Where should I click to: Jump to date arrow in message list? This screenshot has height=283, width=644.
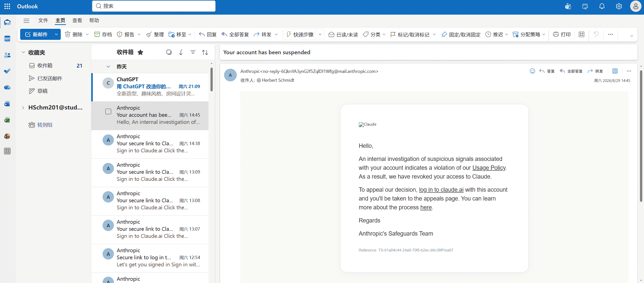coord(181,52)
